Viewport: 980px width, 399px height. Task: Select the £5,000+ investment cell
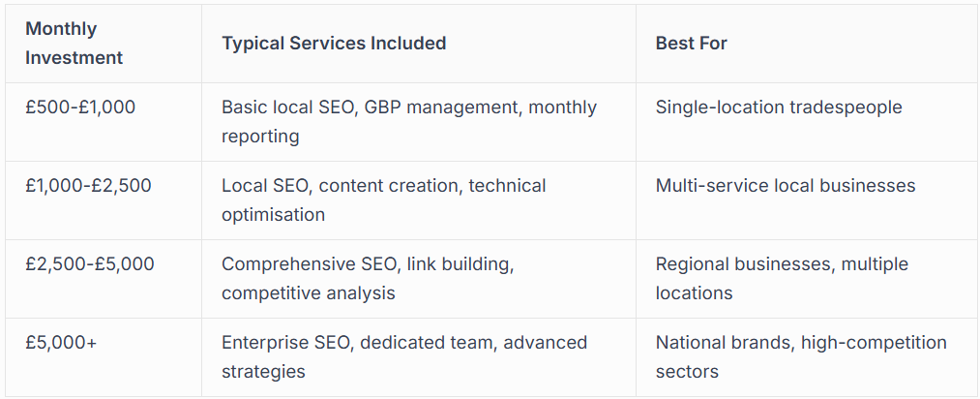[61, 343]
